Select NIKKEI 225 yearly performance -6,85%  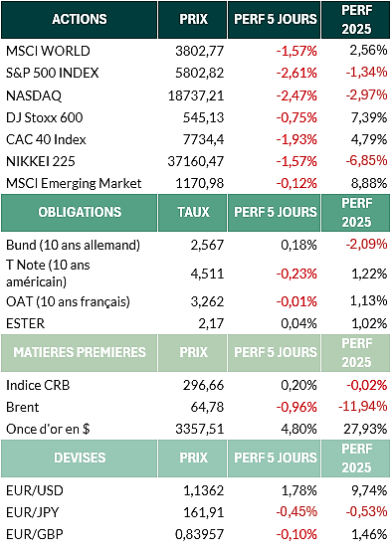366,161
